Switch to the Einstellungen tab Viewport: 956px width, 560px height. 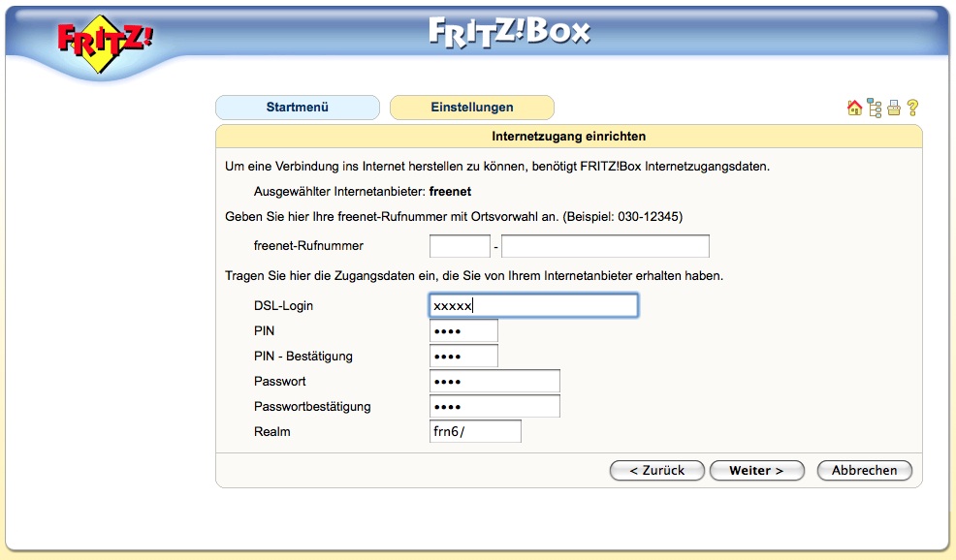pyautogui.click(x=472, y=108)
